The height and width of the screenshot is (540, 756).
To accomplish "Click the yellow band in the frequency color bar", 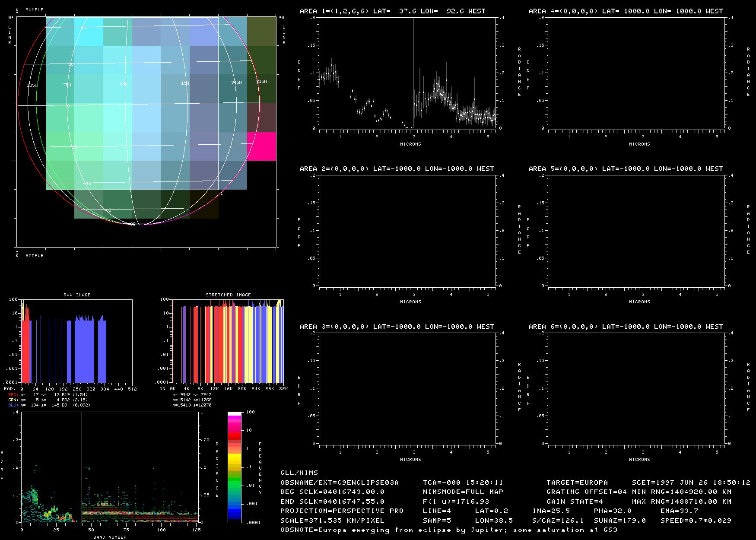I will click(235, 457).
